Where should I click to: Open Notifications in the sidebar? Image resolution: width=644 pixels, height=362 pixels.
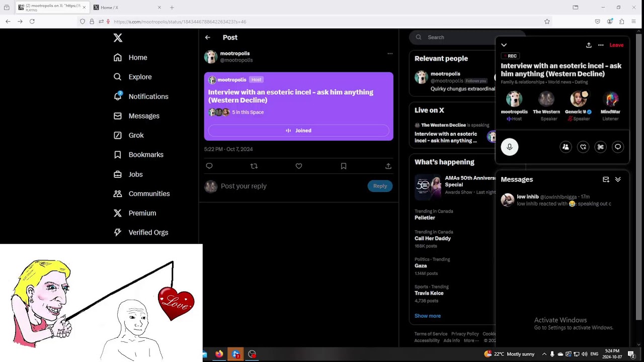(x=148, y=97)
